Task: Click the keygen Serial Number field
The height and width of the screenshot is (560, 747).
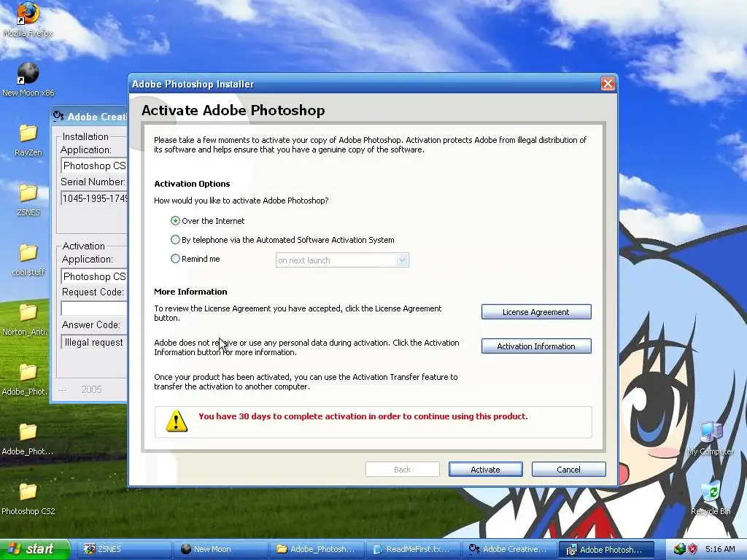Action: pyautogui.click(x=94, y=198)
